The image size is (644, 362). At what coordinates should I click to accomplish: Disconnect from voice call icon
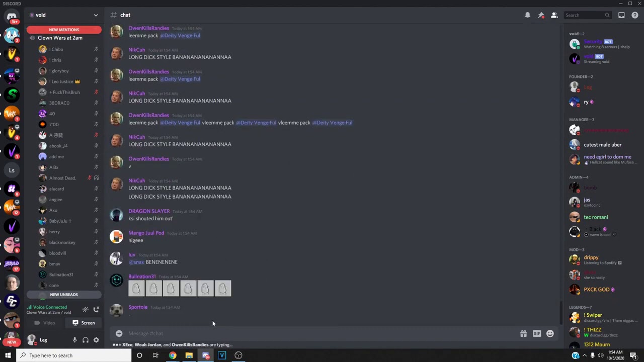point(96,309)
